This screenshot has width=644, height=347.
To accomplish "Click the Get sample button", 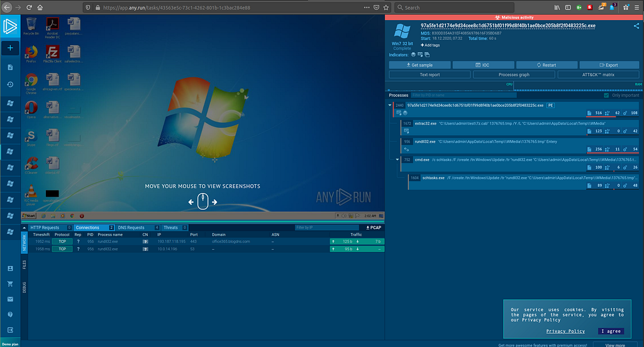I will pyautogui.click(x=419, y=65).
